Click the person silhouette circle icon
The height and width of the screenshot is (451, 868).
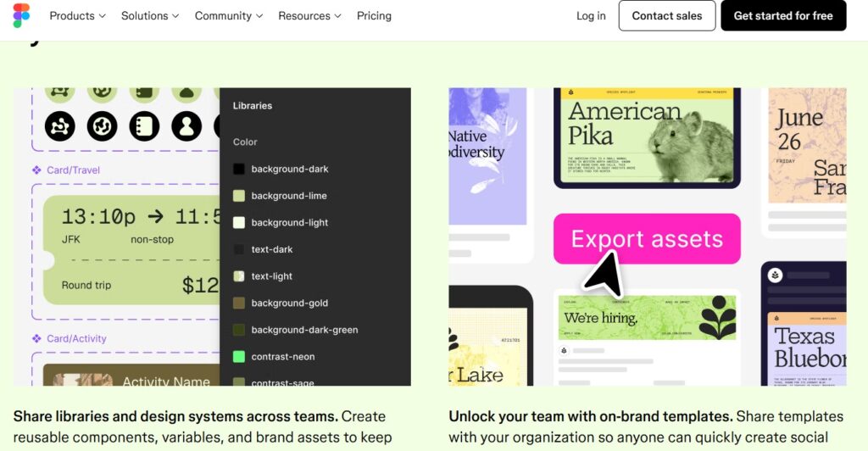(x=186, y=126)
